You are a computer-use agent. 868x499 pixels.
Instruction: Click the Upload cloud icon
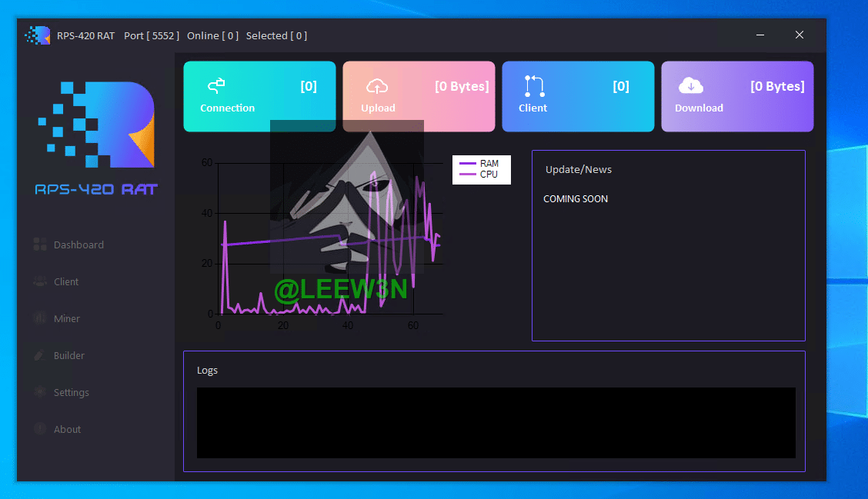coord(377,85)
